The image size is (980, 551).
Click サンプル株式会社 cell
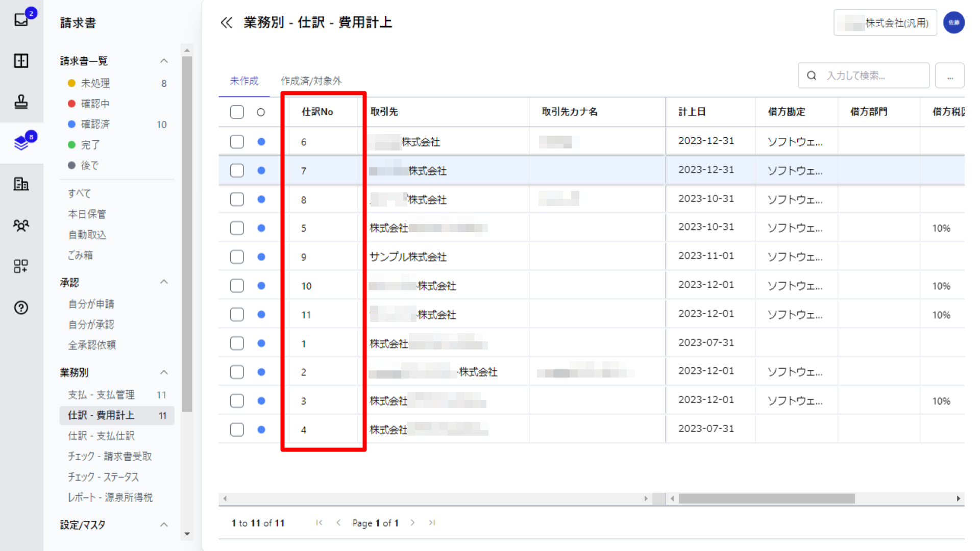click(x=408, y=257)
